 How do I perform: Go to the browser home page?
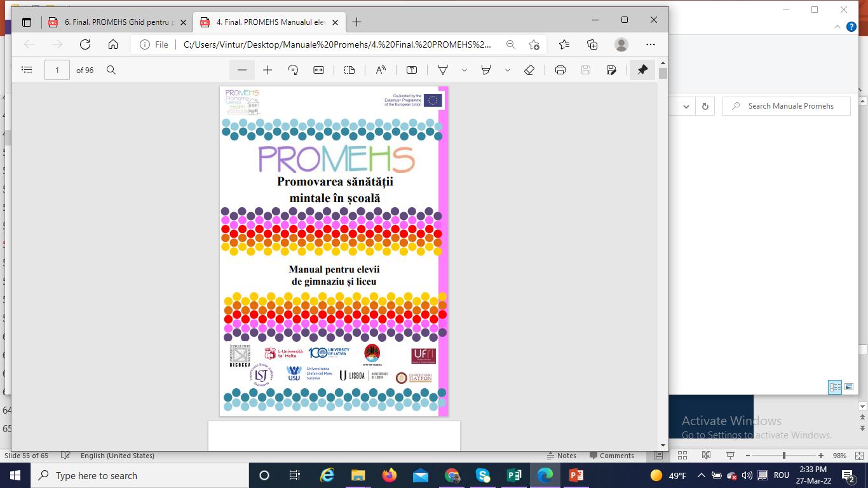point(113,44)
